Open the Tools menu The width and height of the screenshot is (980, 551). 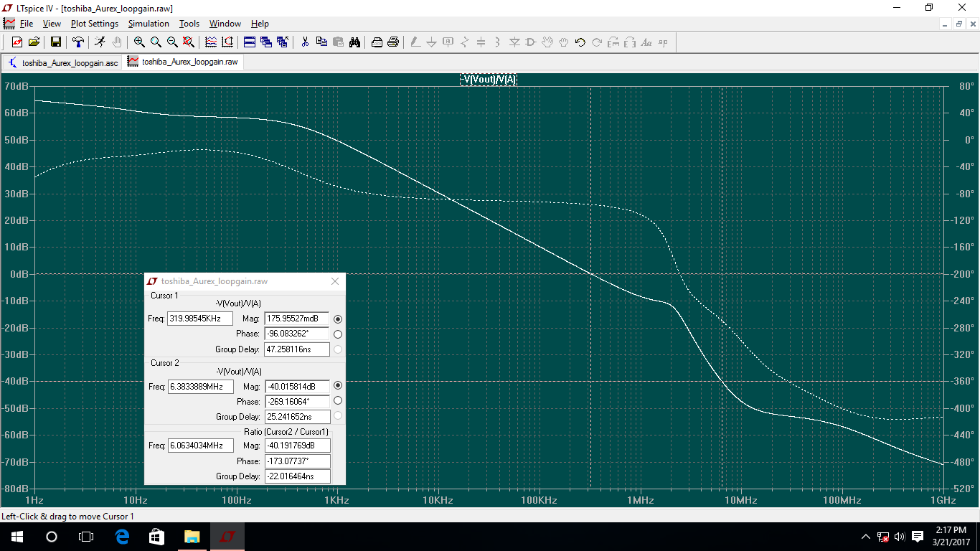pos(189,24)
